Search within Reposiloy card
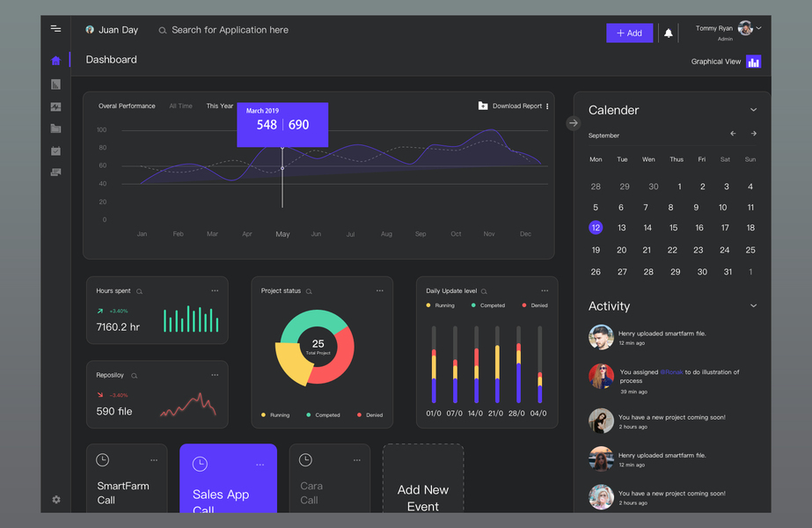This screenshot has width=812, height=528. click(134, 376)
